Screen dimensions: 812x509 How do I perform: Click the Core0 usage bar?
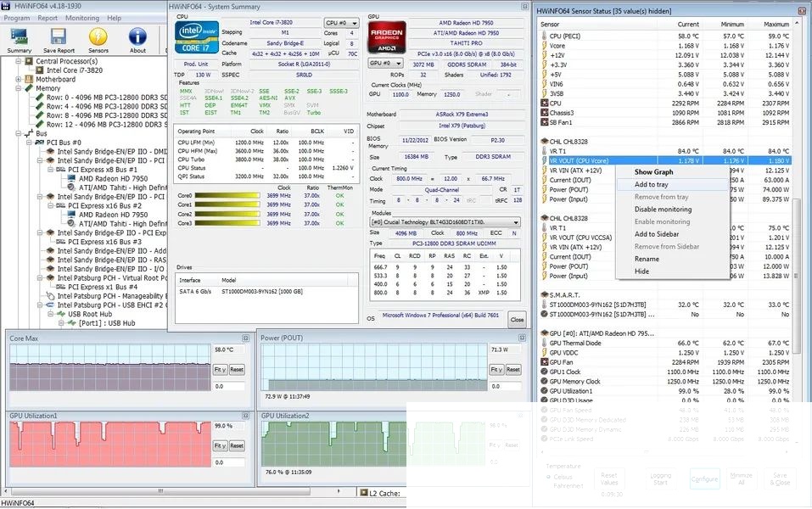coord(227,196)
